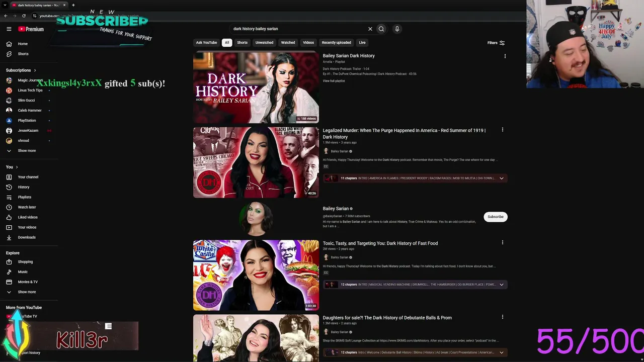
Task: Open Your channel icon in the sidebar
Action: (x=9, y=177)
